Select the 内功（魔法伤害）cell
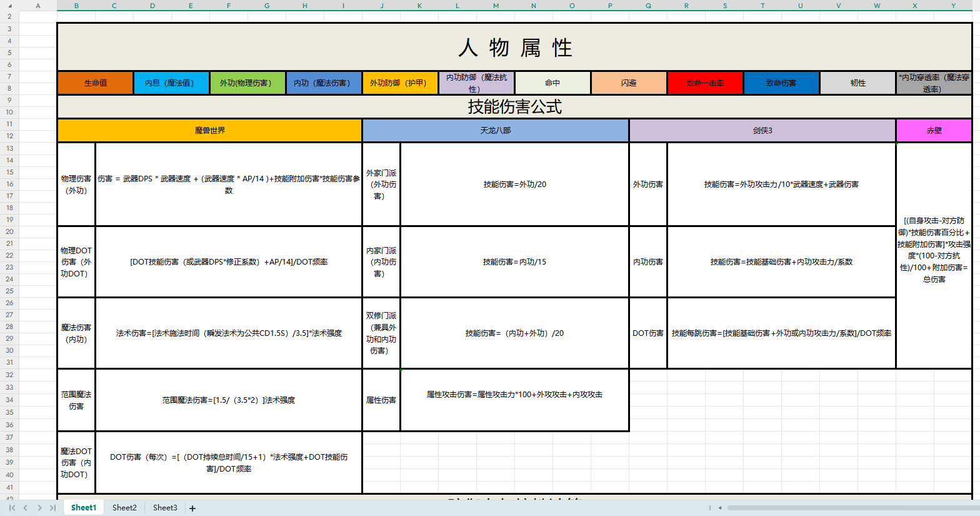Image resolution: width=980 pixels, height=516 pixels. pos(324,83)
